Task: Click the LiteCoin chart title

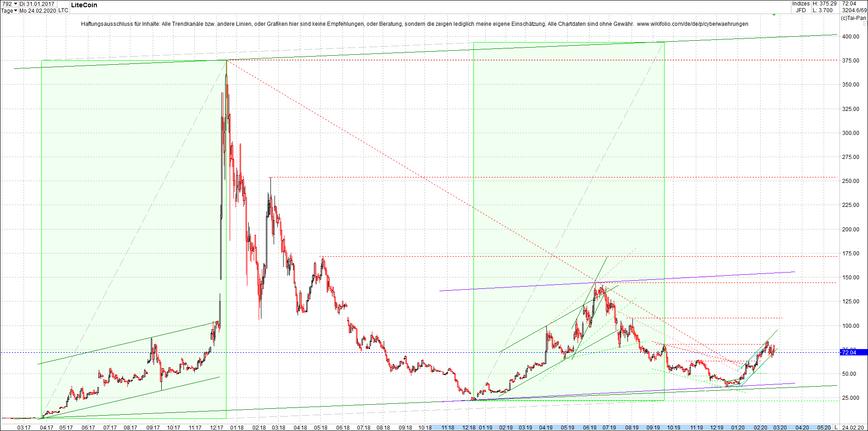Action: (84, 5)
